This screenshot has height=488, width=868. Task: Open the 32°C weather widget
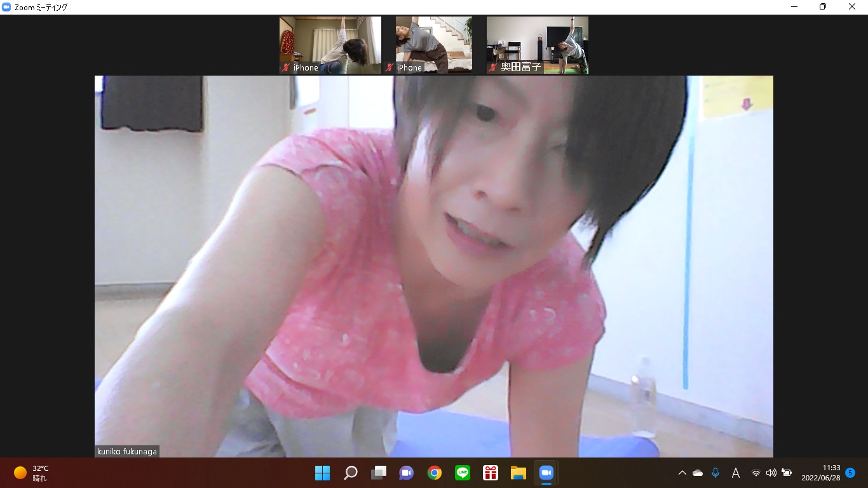point(32,473)
